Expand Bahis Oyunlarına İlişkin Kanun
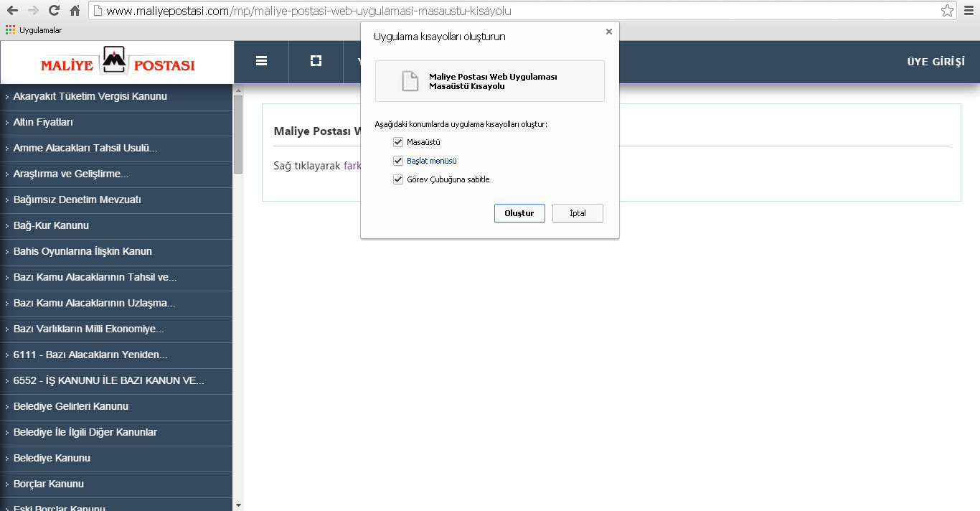The height and width of the screenshot is (511, 980). click(116, 251)
